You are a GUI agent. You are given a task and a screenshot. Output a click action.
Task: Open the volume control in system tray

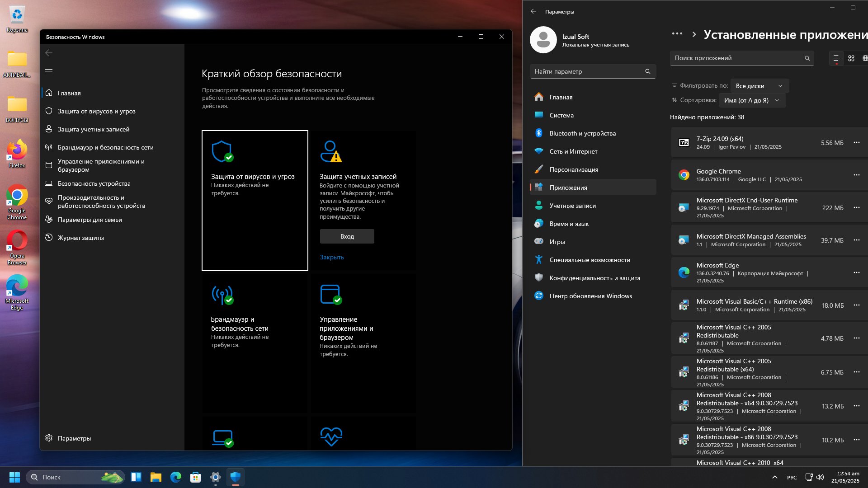(820, 477)
